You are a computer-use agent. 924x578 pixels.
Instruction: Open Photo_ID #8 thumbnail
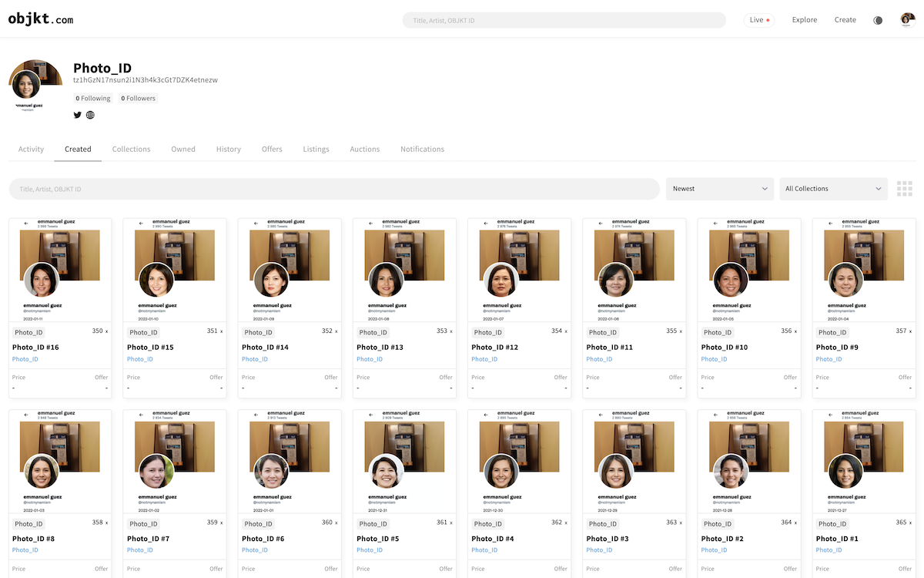tap(60, 462)
